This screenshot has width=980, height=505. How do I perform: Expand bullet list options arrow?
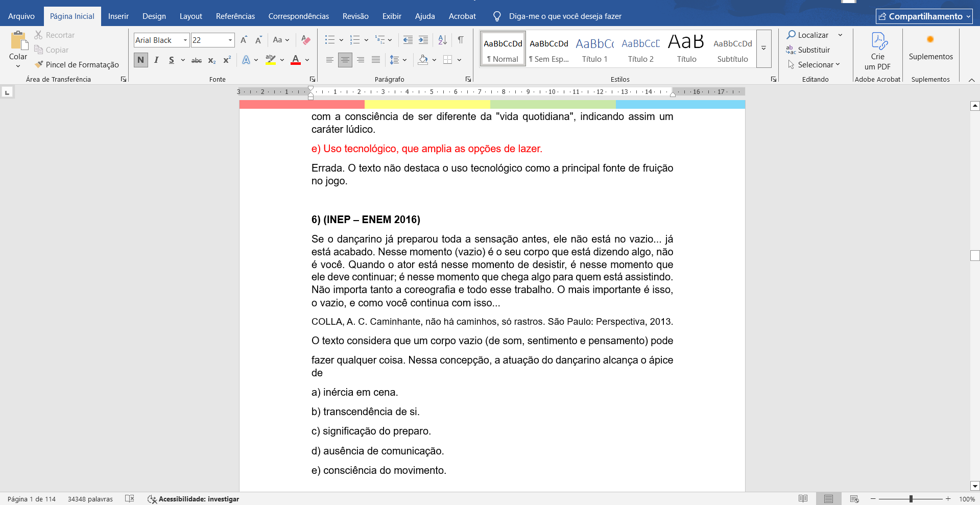tap(341, 40)
